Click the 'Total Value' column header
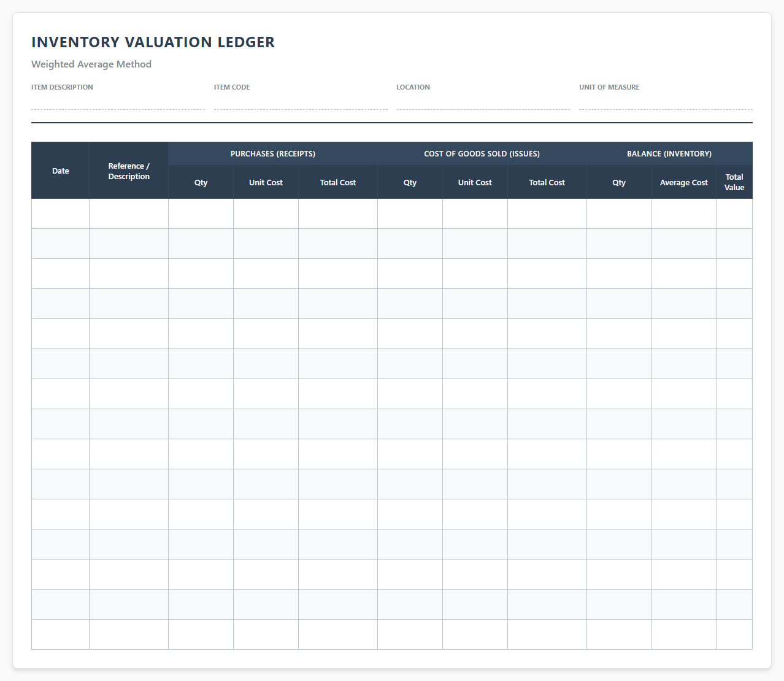Image resolution: width=784 pixels, height=681 pixels. (734, 182)
